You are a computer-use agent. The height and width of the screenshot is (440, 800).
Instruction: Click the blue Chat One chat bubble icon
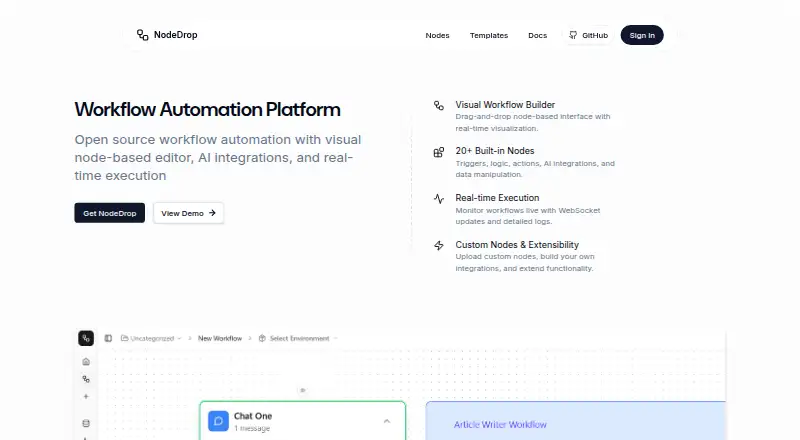[218, 421]
